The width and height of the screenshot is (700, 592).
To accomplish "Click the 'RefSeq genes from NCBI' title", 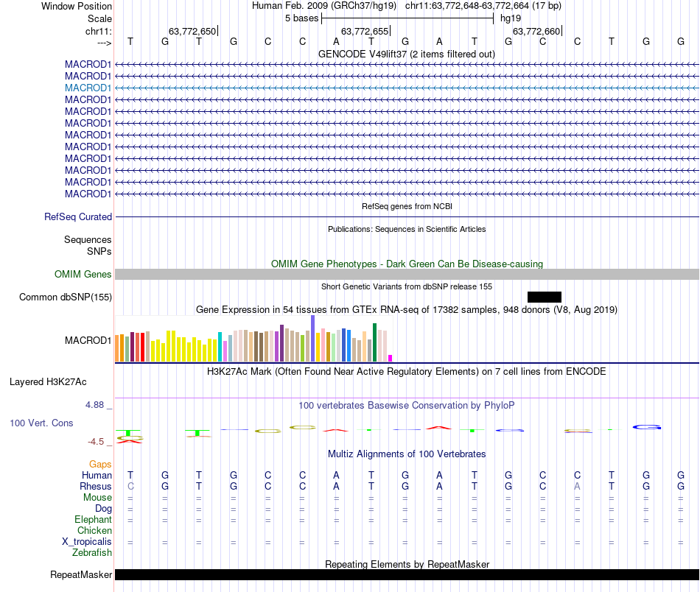I will point(407,207).
